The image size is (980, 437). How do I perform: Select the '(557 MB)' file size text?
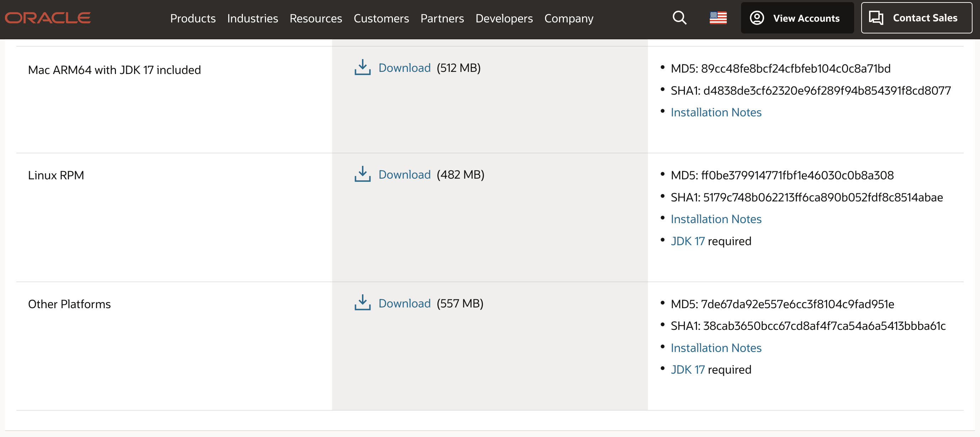(x=460, y=304)
